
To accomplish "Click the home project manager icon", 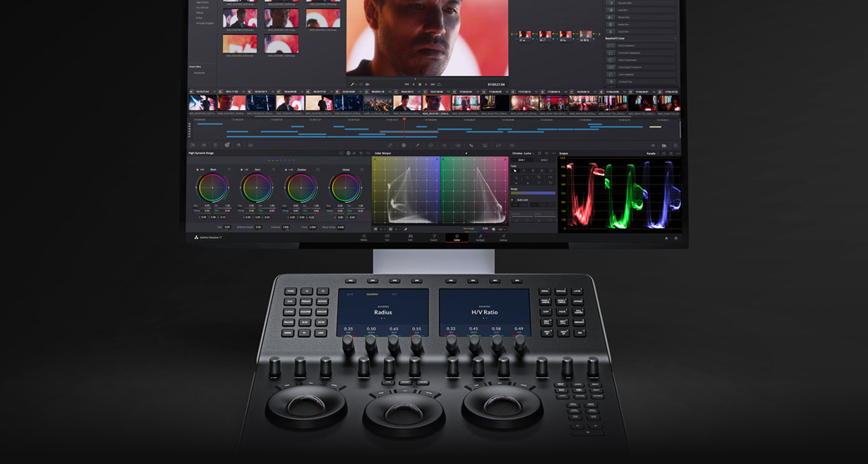I will (665, 238).
